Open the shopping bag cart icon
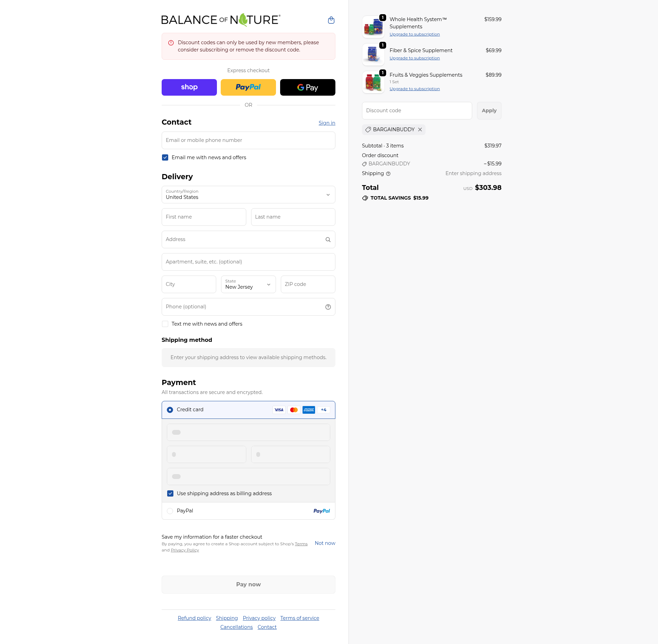658x644 pixels. point(331,20)
